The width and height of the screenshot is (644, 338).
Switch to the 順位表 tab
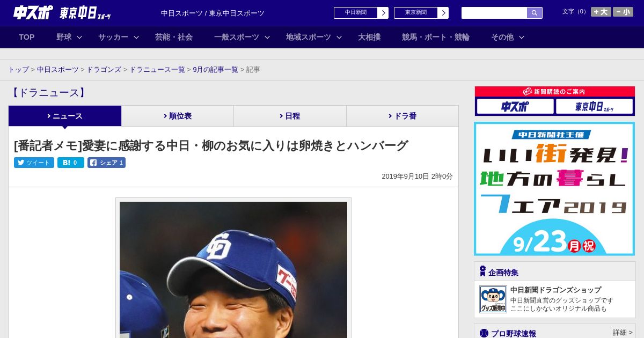click(x=178, y=116)
